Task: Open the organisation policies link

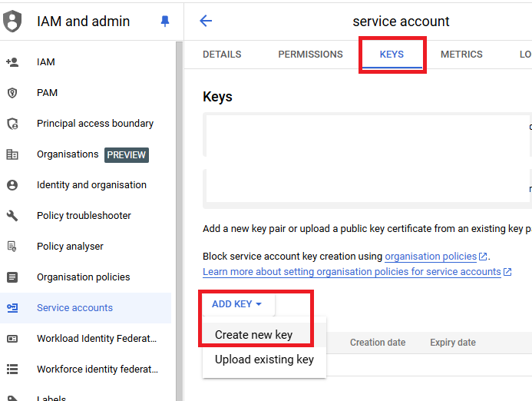Action: (431, 256)
